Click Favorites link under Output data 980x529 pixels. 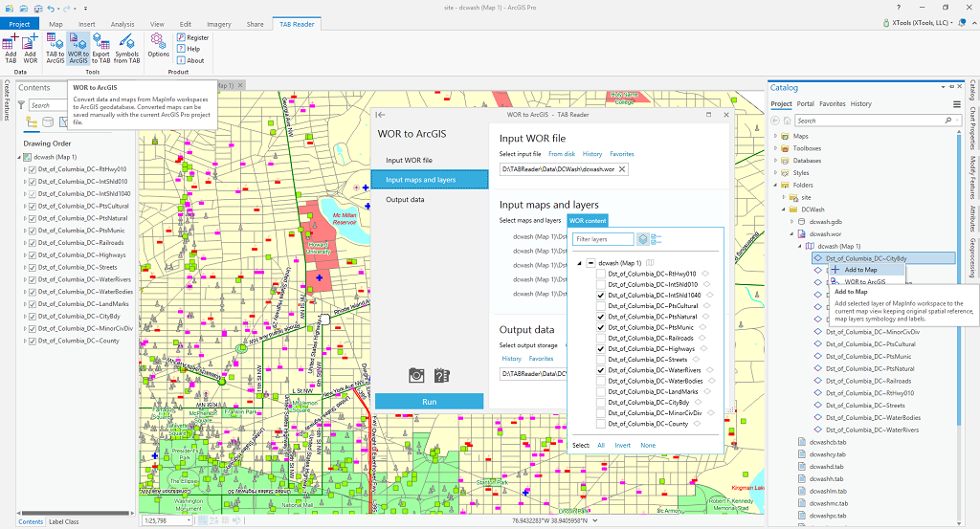click(x=542, y=359)
